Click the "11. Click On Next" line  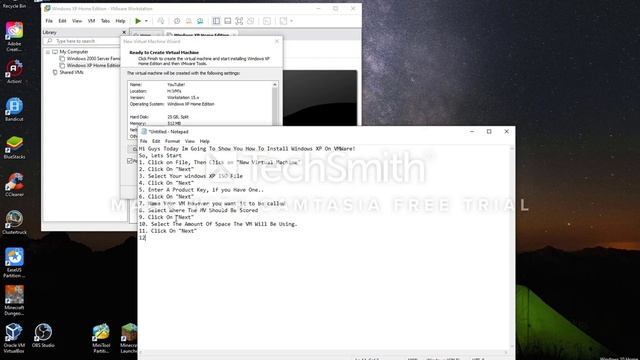click(x=168, y=231)
